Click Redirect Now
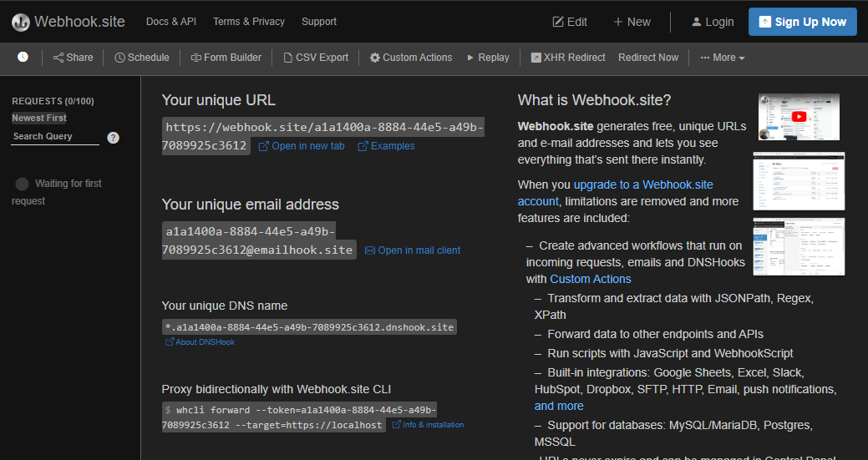Screen dimensions: 868x460 coord(648,58)
